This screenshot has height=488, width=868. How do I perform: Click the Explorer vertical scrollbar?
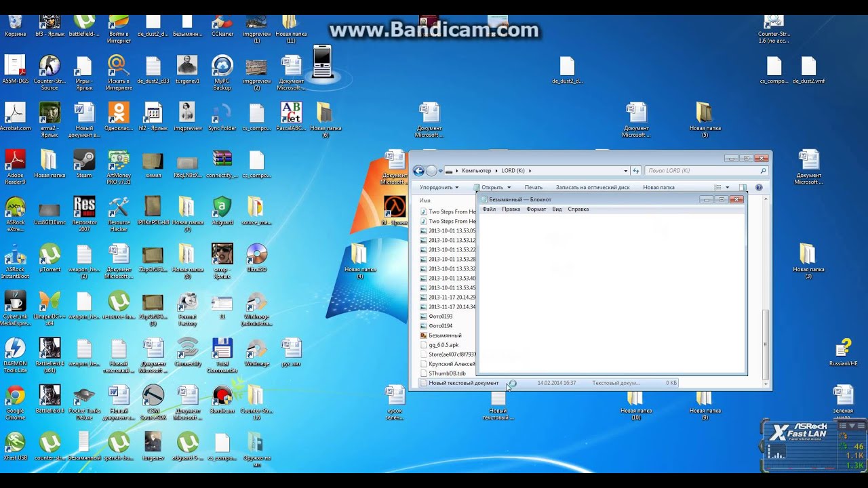click(x=766, y=291)
